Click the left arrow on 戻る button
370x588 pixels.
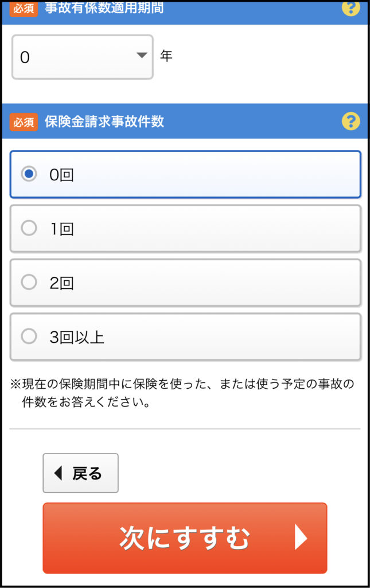pos(58,473)
